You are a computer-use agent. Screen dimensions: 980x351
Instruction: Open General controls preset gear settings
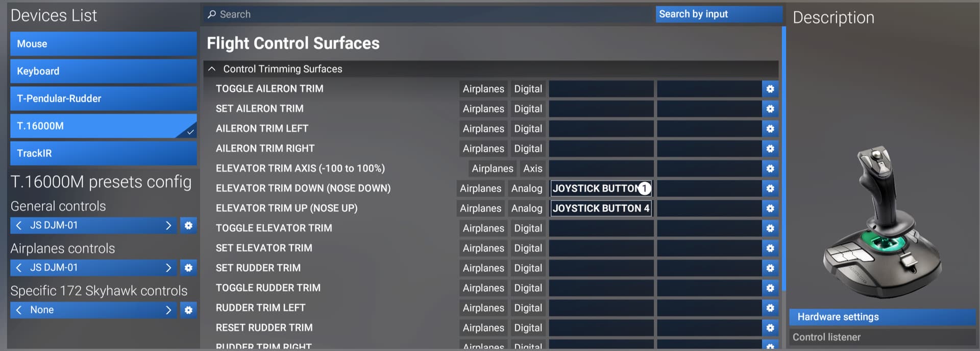(188, 225)
